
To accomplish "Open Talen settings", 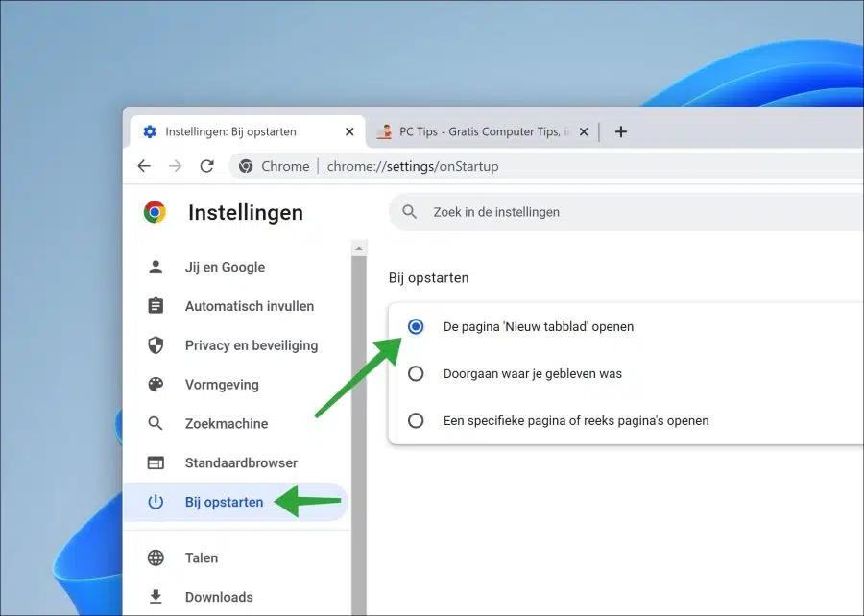I will tap(237, 557).
